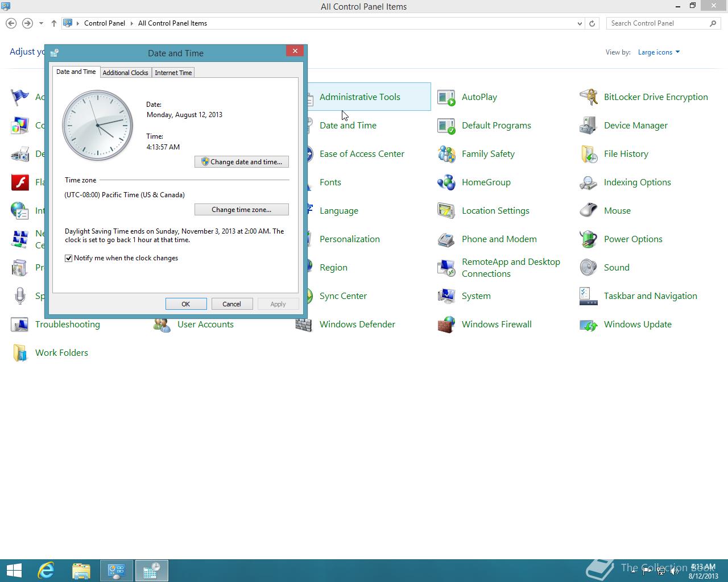This screenshot has width=728, height=582.
Task: Open the Mouse icon
Action: [x=589, y=211]
